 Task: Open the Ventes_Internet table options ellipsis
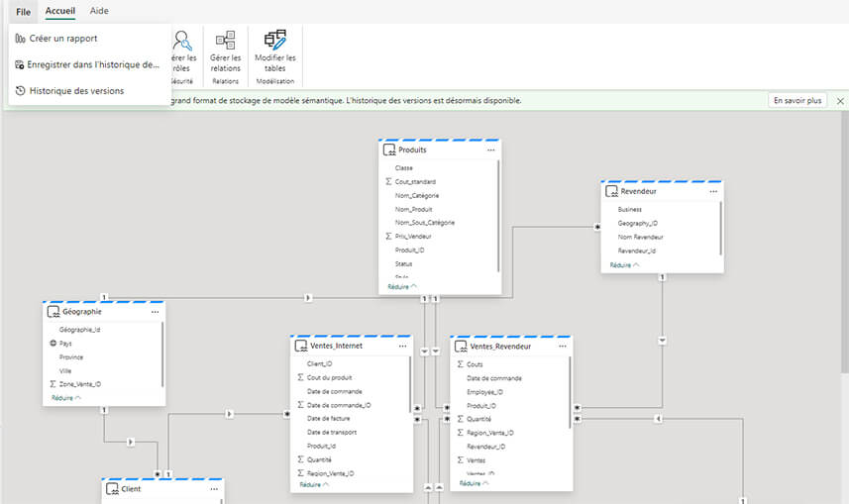click(402, 346)
